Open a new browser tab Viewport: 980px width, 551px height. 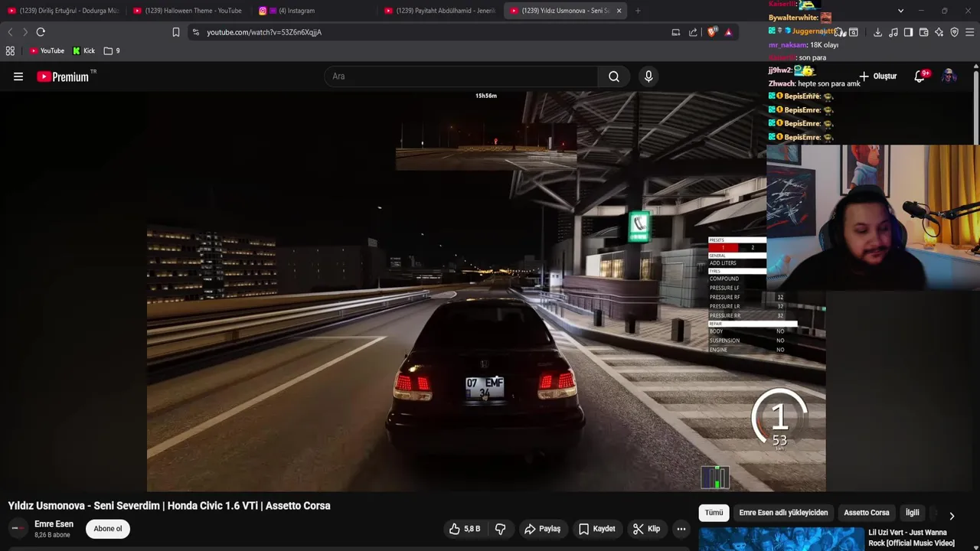[638, 11]
